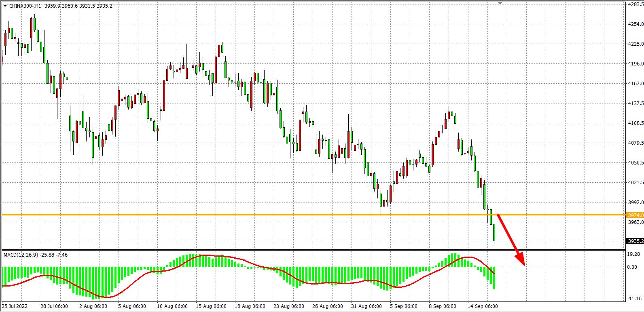
Task: Click the CHINA300-,H1 chart title
Action: coord(25,6)
